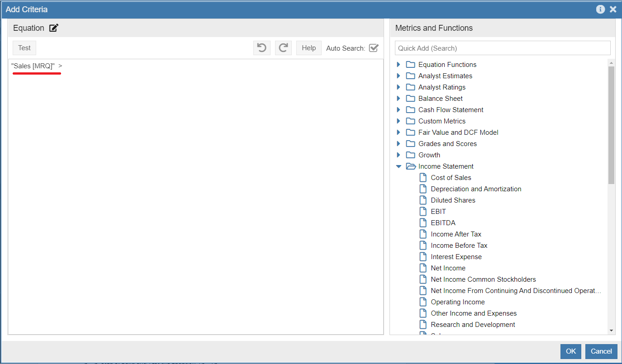Screen dimensions: 622x364
Task: Expand the Balance Sheet folder arrow
Action: pyautogui.click(x=399, y=99)
